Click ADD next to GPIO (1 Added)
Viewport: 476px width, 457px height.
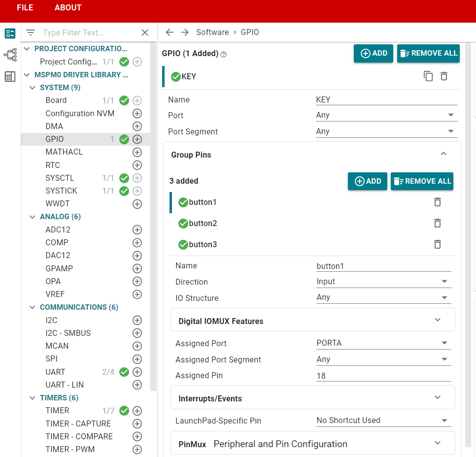coord(374,53)
